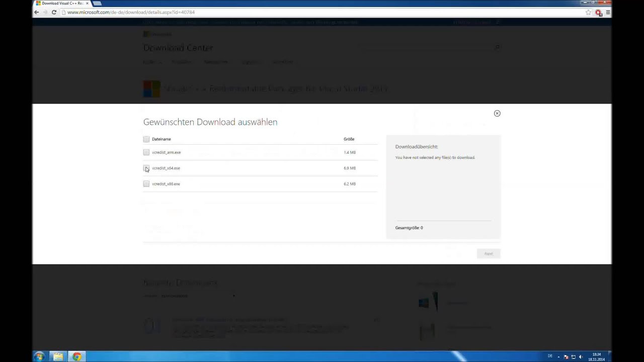644x362 pixels.
Task: Check the vcredist_x64.exe checkbox
Action: 146,168
